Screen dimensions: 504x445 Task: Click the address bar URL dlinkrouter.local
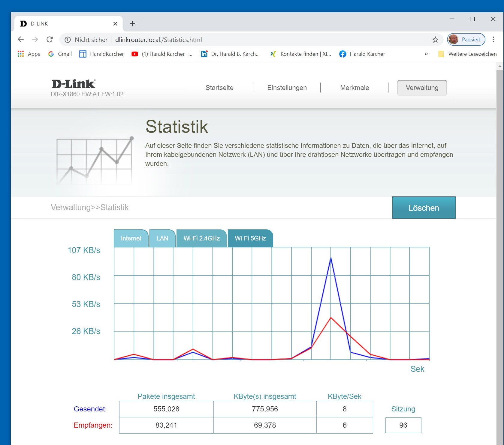pos(158,40)
